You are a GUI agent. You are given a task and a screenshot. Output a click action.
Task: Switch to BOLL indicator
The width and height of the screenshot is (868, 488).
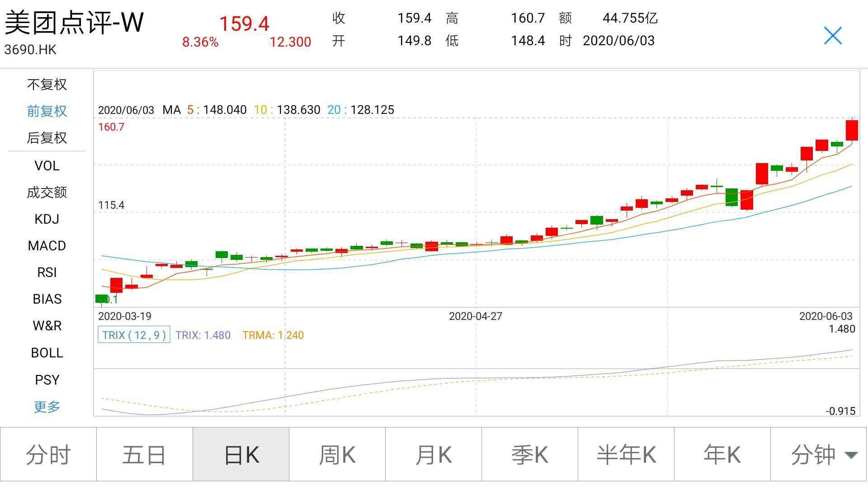(47, 353)
